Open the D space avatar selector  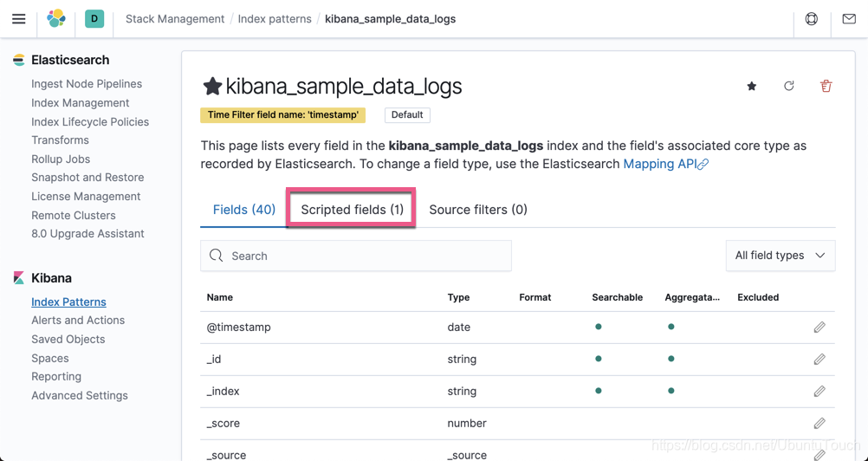pos(94,19)
